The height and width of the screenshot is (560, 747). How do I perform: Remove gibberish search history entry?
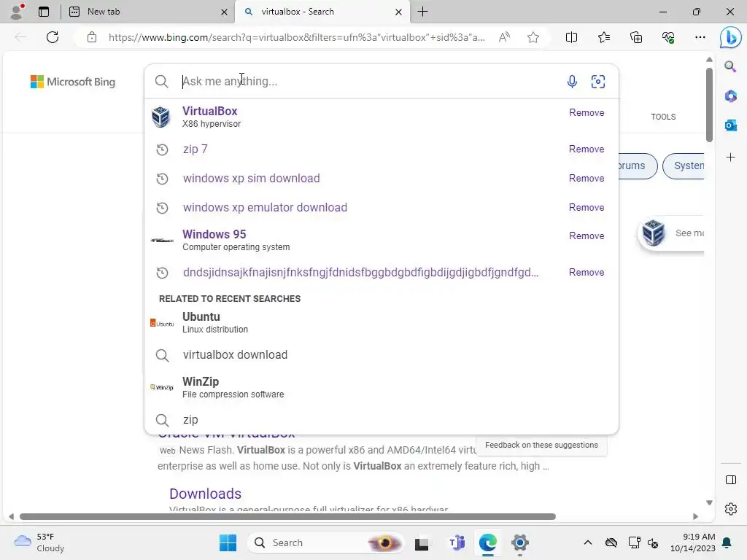coord(587,273)
